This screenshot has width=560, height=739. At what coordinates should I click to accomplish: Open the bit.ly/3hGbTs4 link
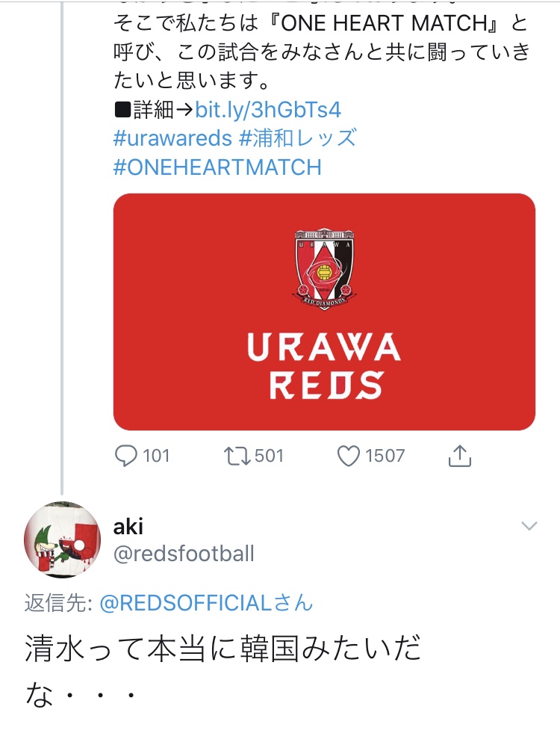(x=268, y=110)
